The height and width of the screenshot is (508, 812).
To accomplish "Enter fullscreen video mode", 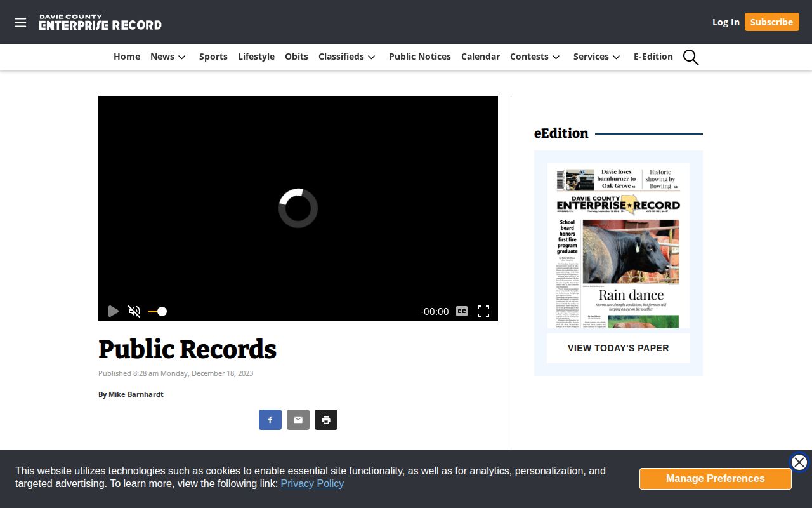I will pos(483,311).
